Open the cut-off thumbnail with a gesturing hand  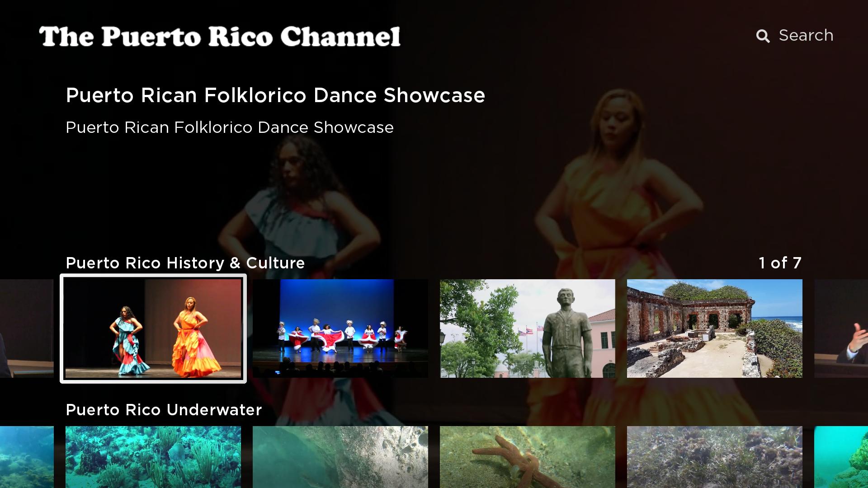(841, 328)
